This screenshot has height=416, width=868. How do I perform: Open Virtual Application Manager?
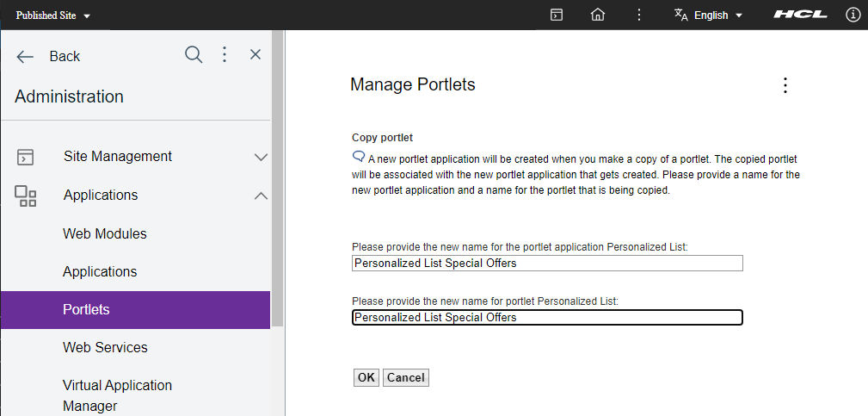117,395
